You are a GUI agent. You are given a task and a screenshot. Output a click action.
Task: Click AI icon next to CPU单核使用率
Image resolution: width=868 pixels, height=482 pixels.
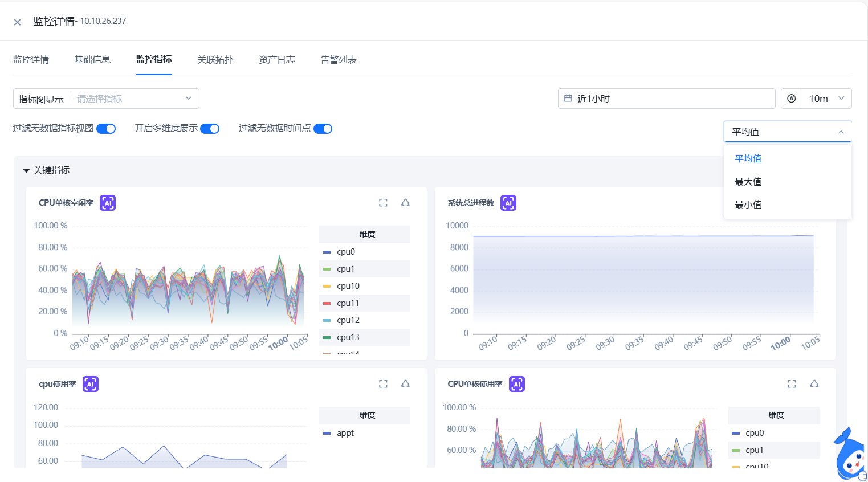tap(516, 384)
